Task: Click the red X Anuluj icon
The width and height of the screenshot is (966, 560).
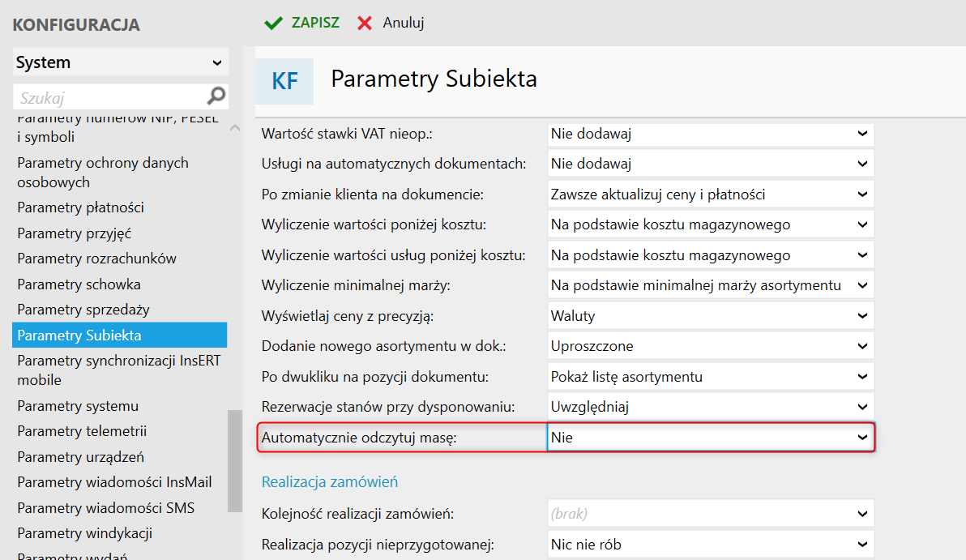Action: (x=365, y=23)
